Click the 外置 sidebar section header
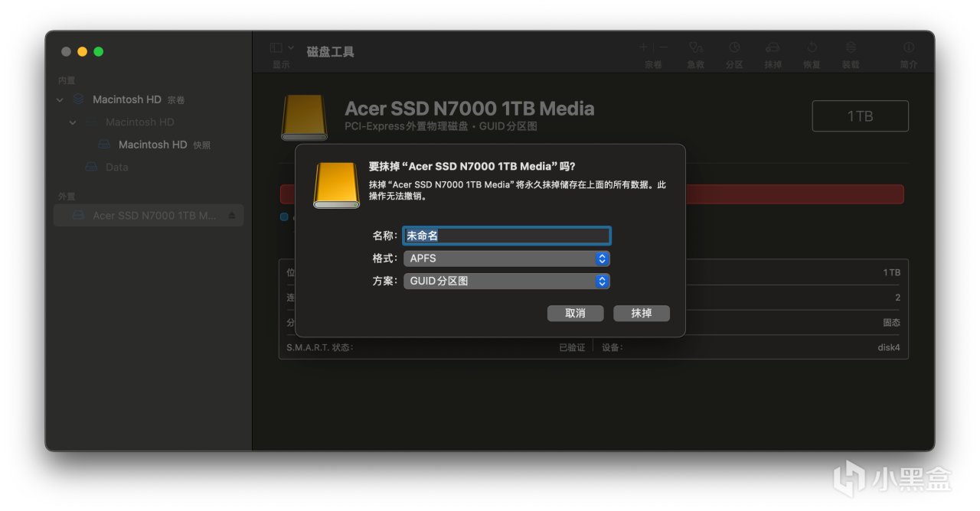Screen dimensions: 980x511 (x=67, y=197)
